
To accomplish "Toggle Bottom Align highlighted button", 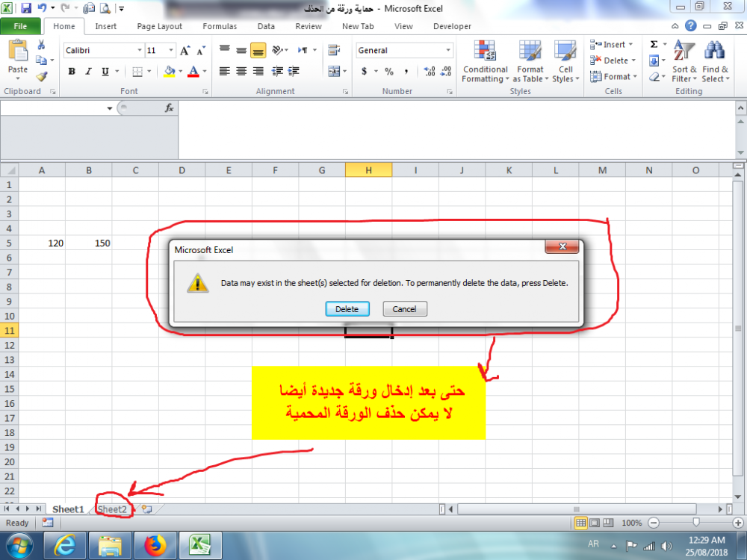I will point(258,50).
